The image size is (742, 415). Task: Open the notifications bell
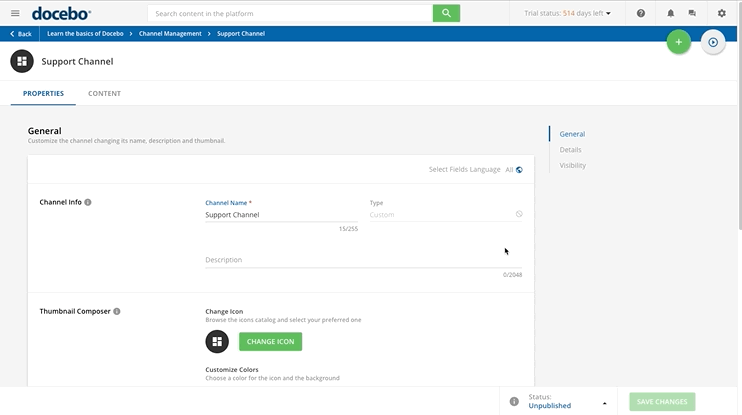click(x=671, y=13)
